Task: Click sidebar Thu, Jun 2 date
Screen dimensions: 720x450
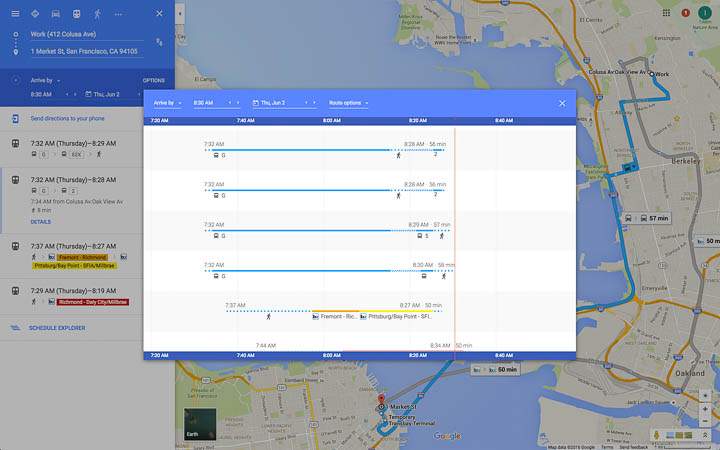Action: (107, 94)
